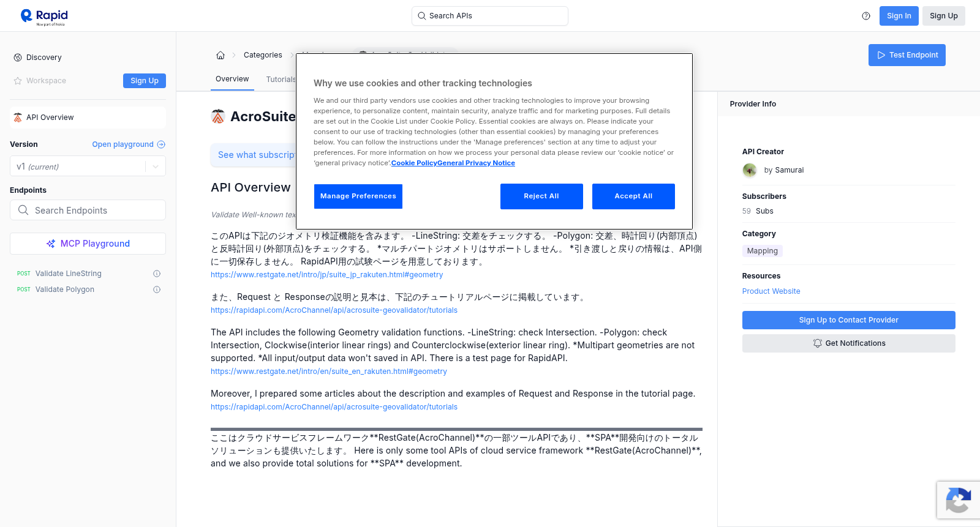This screenshot has width=980, height=527.
Task: Click the reCAPTCHA badge
Action: [959, 500]
